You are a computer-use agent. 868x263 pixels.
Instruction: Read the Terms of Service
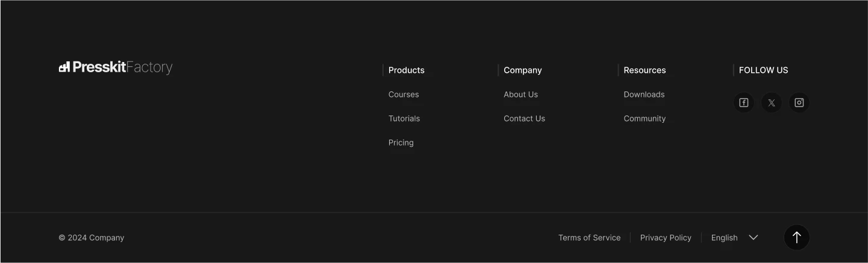click(589, 238)
